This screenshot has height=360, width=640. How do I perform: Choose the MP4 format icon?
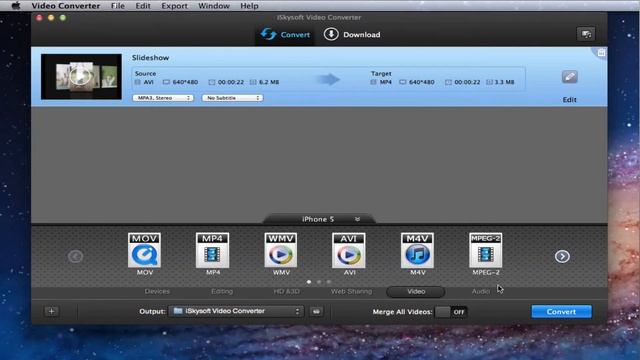point(212,250)
